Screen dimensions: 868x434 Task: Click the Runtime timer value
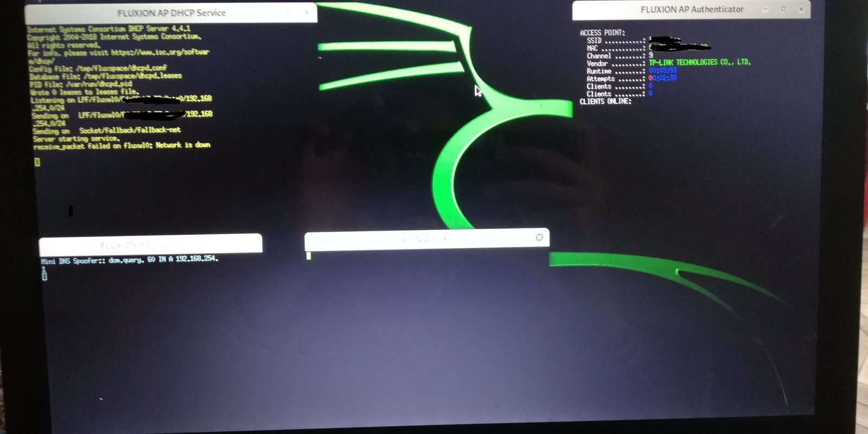[x=663, y=71]
